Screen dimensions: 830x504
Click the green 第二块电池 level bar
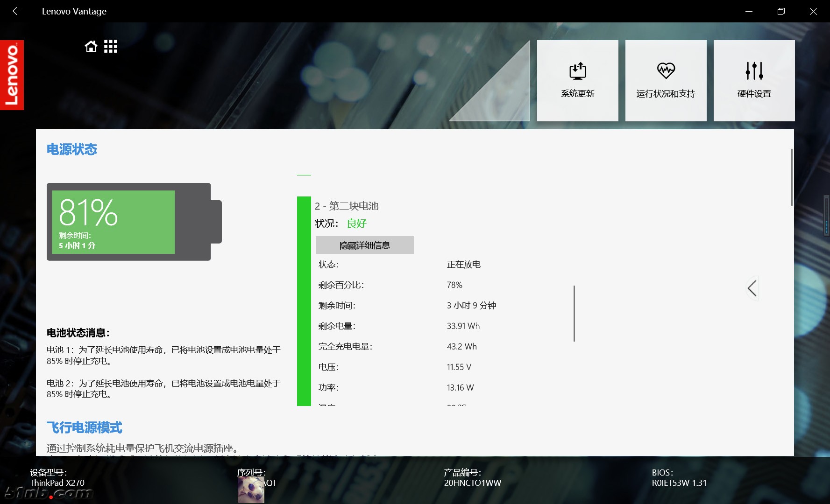pyautogui.click(x=304, y=301)
